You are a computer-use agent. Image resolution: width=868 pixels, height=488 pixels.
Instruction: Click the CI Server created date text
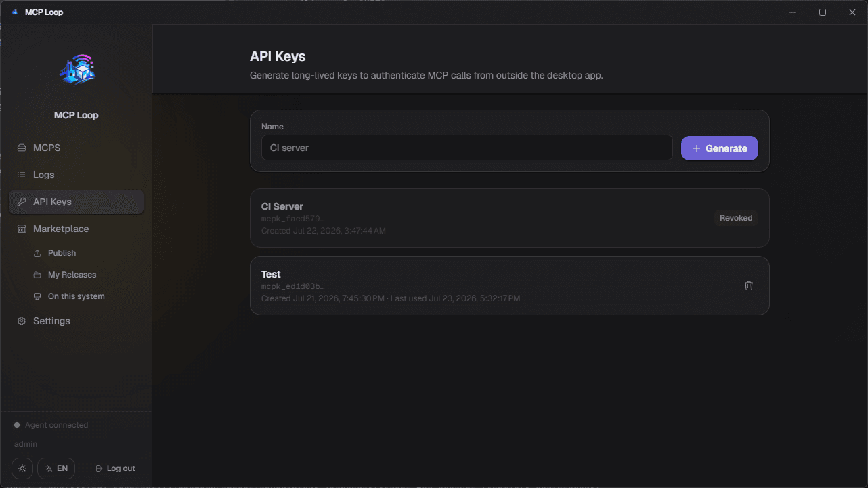324,231
